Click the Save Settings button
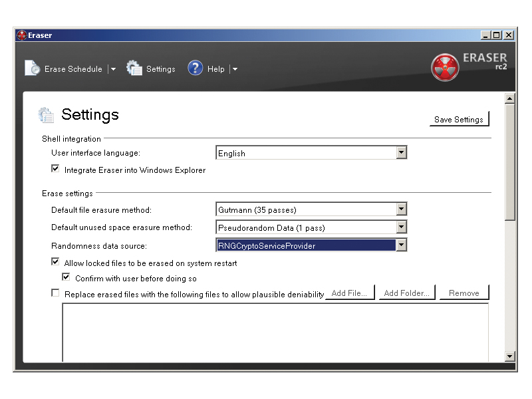The width and height of the screenshot is (532, 399). pyautogui.click(x=459, y=119)
